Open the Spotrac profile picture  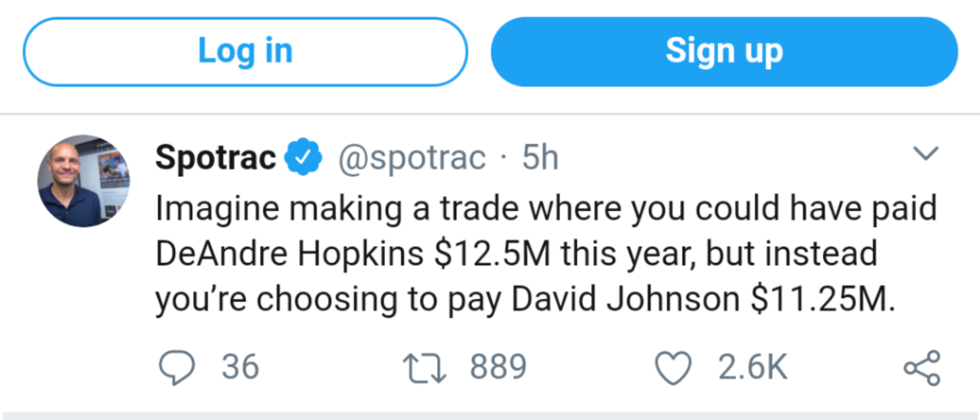click(84, 181)
